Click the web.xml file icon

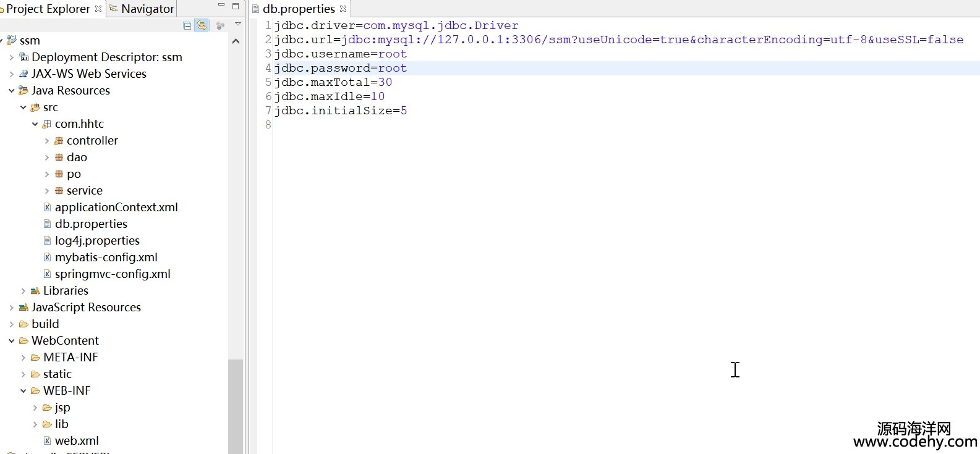[47, 441]
